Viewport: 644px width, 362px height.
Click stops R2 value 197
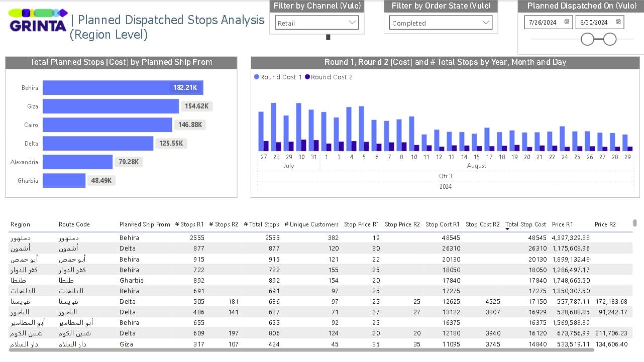point(233,333)
